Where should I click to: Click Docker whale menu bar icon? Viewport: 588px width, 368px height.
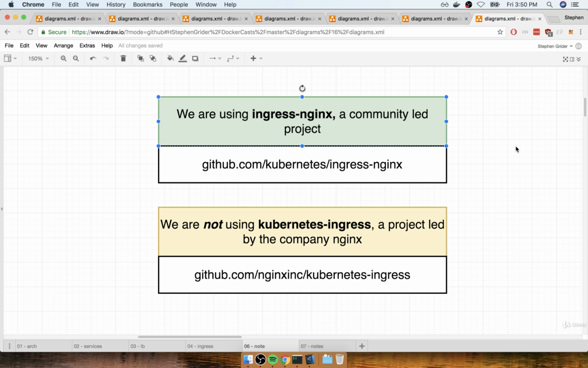[x=457, y=5]
